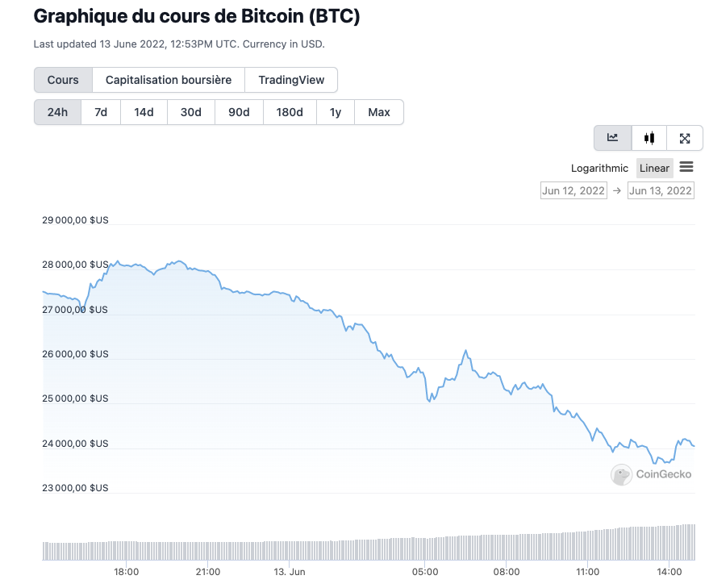Click the CoinGecko logo watermark

(x=651, y=474)
